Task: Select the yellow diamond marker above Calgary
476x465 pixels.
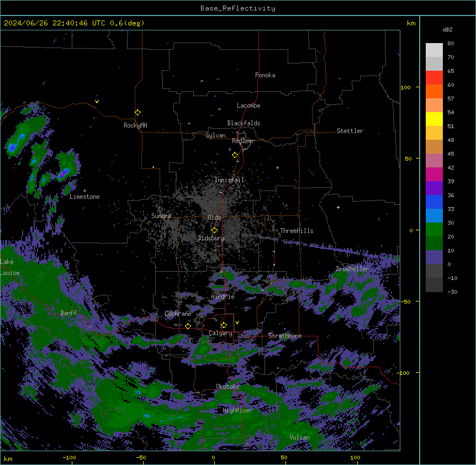Action: 224,325
